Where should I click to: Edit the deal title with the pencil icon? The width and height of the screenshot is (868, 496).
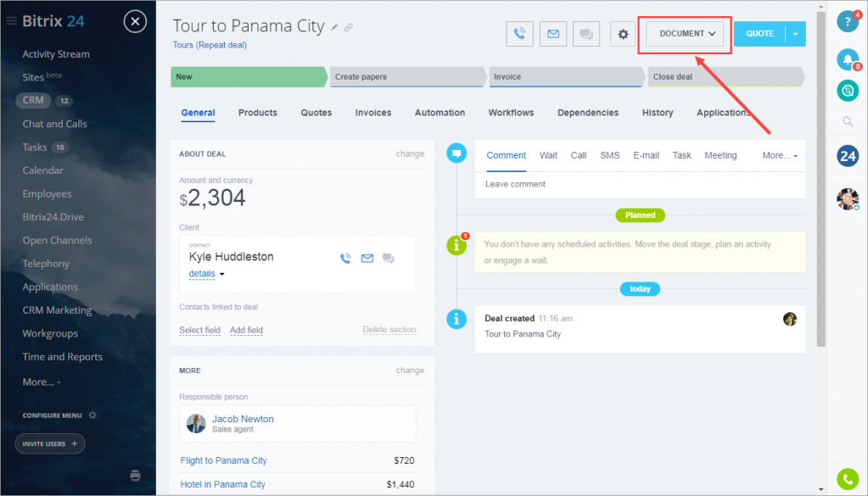click(334, 27)
